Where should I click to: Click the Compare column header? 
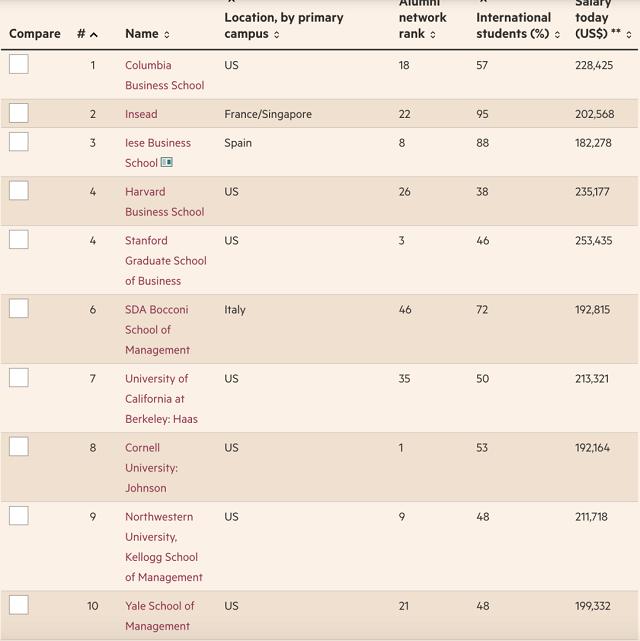point(35,34)
